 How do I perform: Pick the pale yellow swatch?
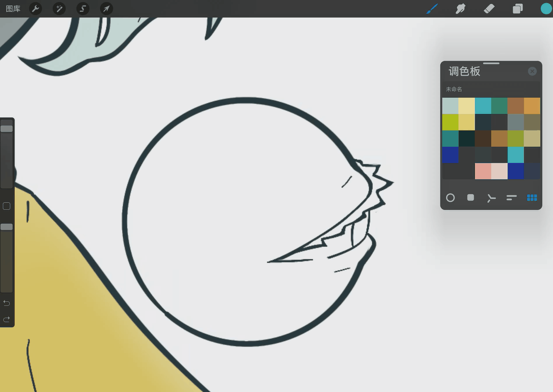pos(467,106)
